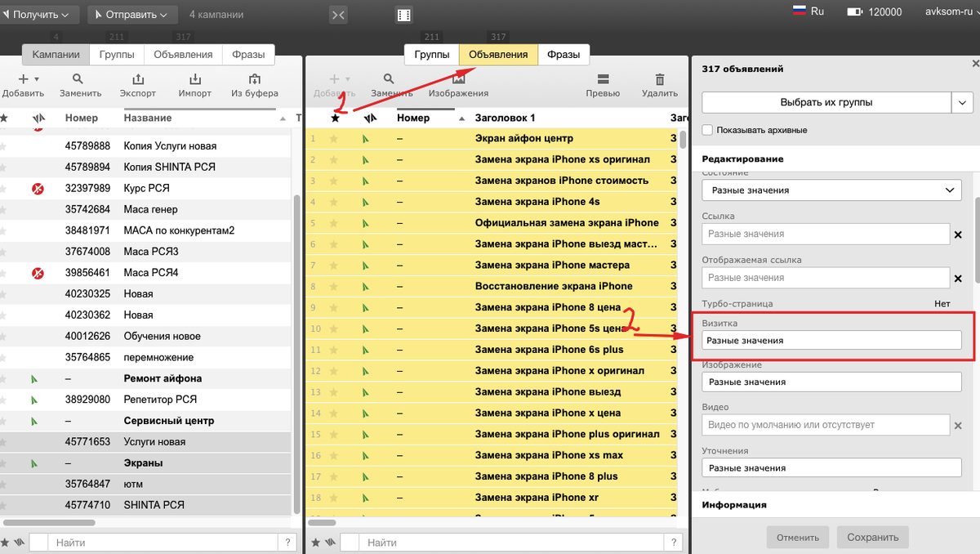Viewport: 980px width, 554px height.
Task: Switch to Группы tab in middle panel
Action: (432, 55)
